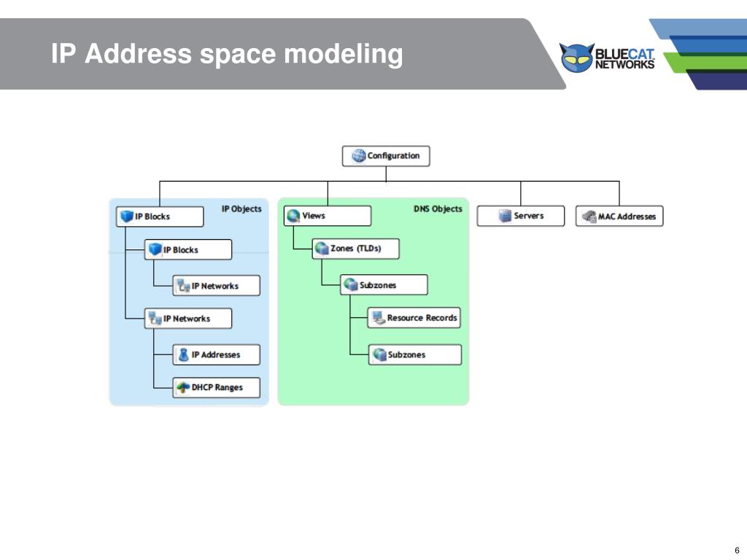
Task: Select the 'Resource Records' node text
Action: pyautogui.click(x=422, y=318)
